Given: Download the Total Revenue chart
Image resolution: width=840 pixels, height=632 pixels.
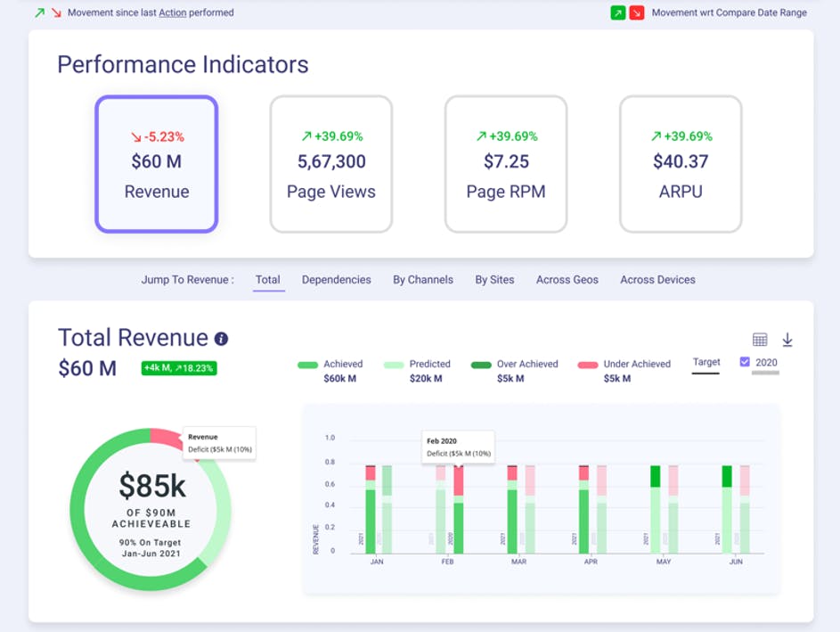Looking at the screenshot, I should click(787, 340).
